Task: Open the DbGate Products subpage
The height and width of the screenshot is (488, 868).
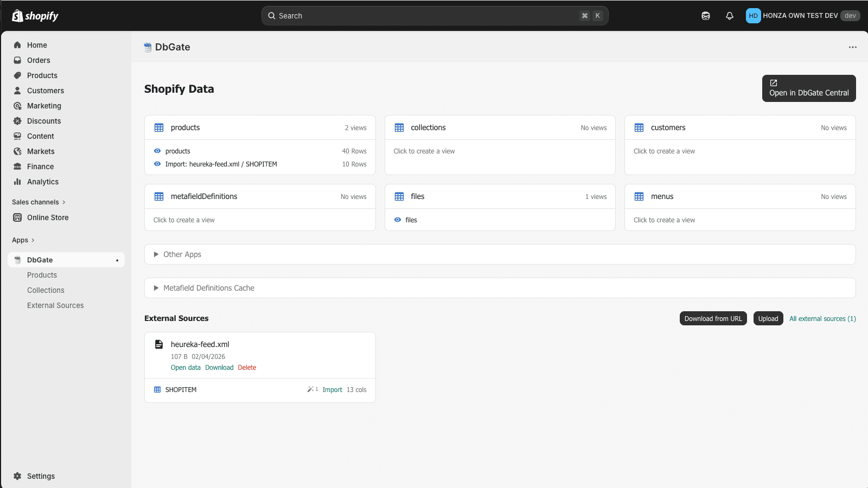Action: click(42, 275)
